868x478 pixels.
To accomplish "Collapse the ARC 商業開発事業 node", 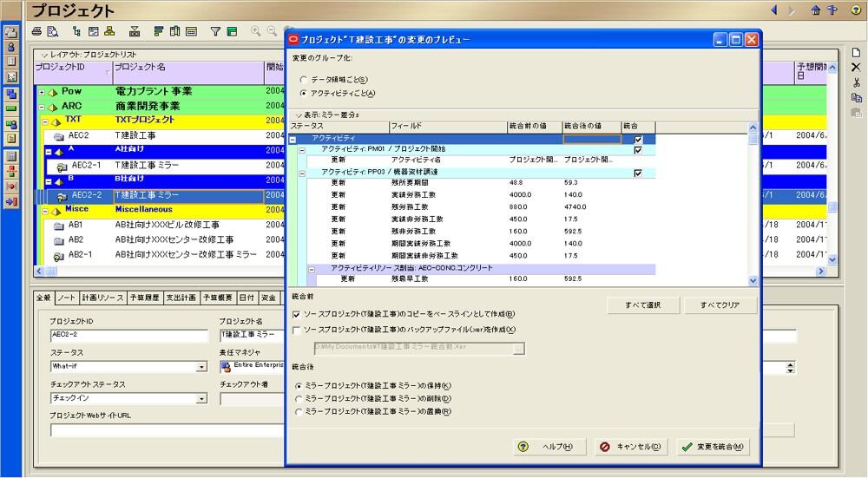I will coord(42,108).
